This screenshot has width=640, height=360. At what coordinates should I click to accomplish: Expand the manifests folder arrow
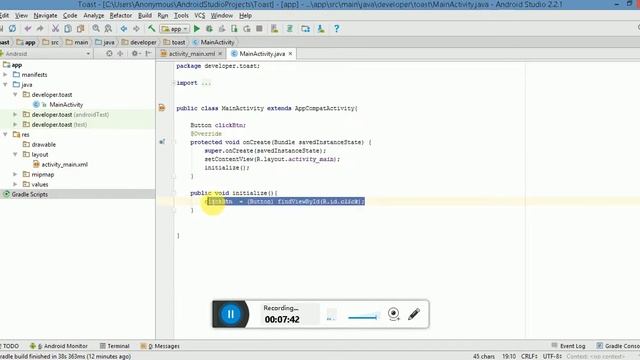coord(5,75)
